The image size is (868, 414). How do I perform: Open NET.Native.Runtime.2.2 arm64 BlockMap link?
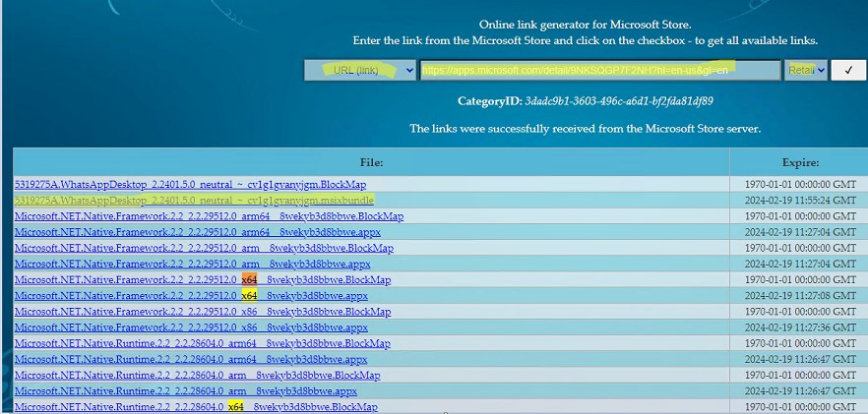click(202, 344)
